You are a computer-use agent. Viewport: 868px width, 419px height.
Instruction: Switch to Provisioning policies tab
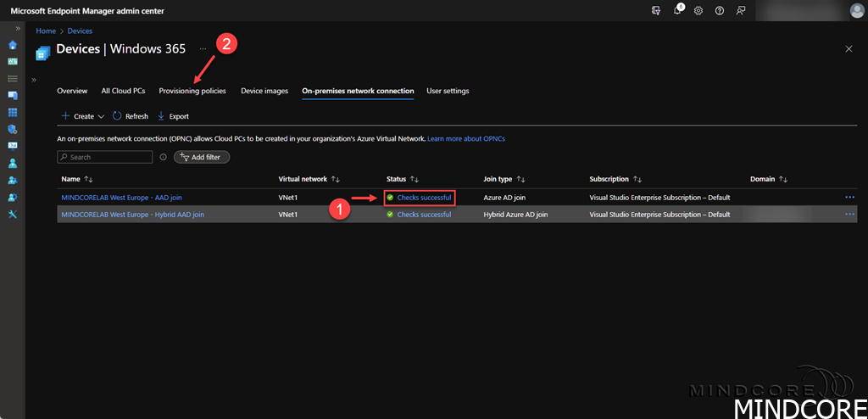[x=192, y=91]
